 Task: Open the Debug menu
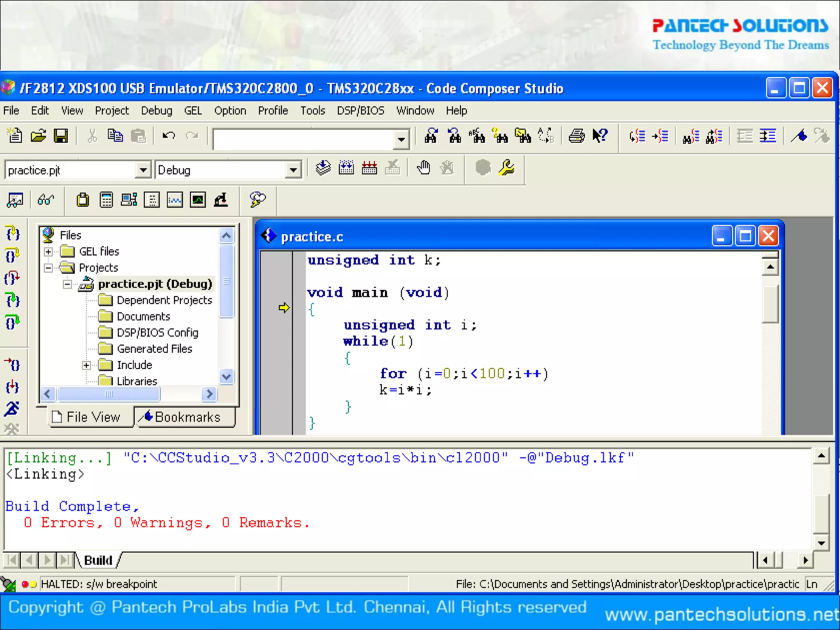click(156, 111)
